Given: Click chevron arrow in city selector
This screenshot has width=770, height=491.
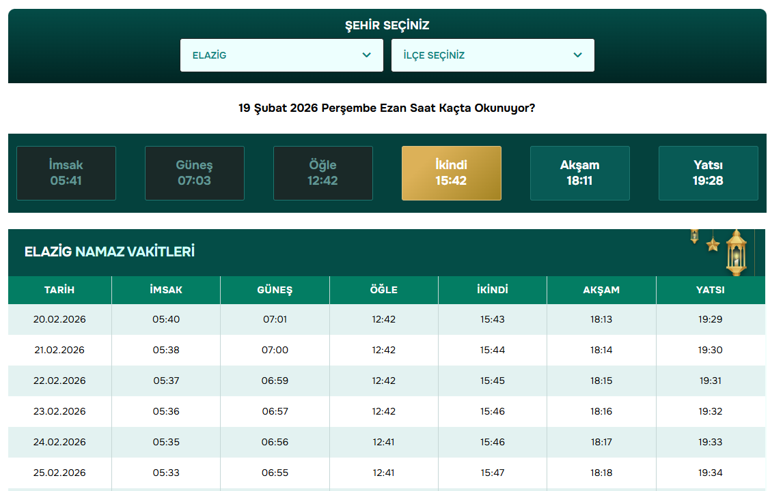Looking at the screenshot, I should [366, 55].
